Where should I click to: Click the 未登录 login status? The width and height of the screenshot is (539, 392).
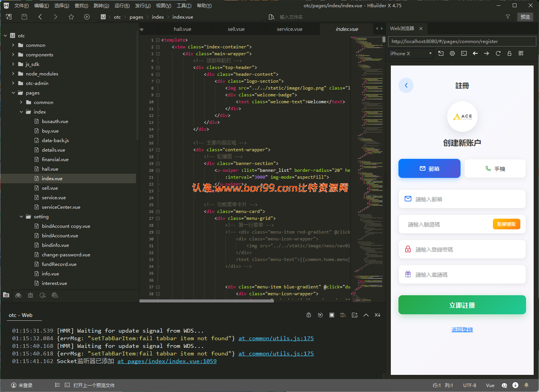[22, 386]
